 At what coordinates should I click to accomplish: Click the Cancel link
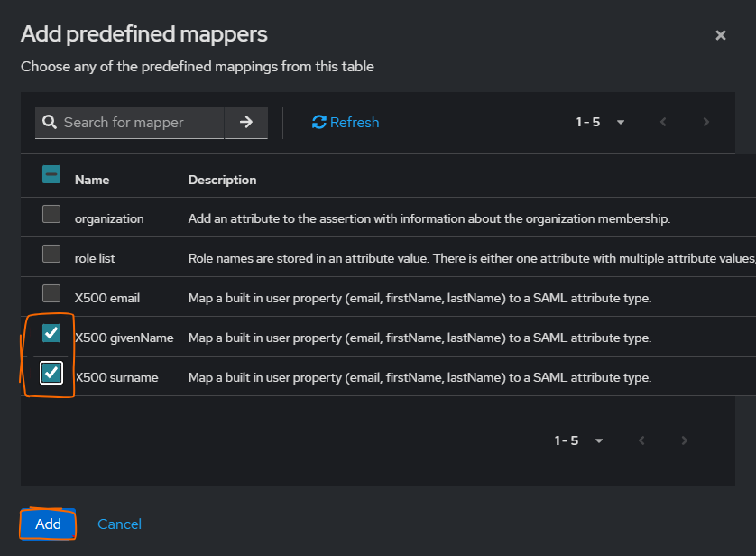coord(119,524)
